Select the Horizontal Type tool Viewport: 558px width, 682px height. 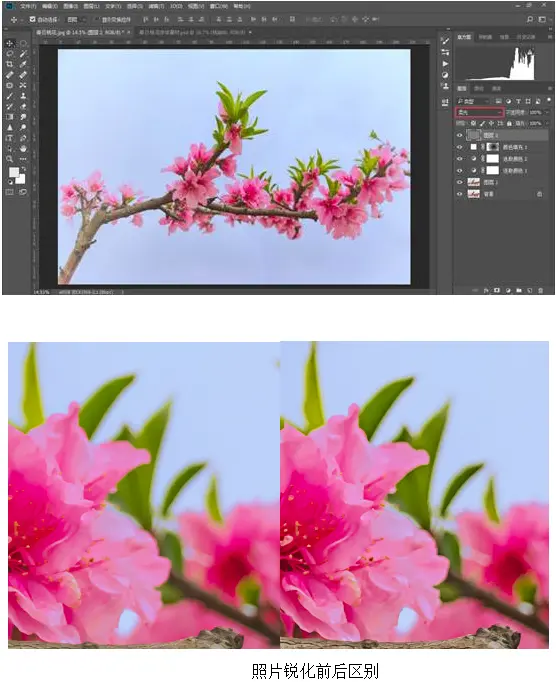(x=10, y=138)
